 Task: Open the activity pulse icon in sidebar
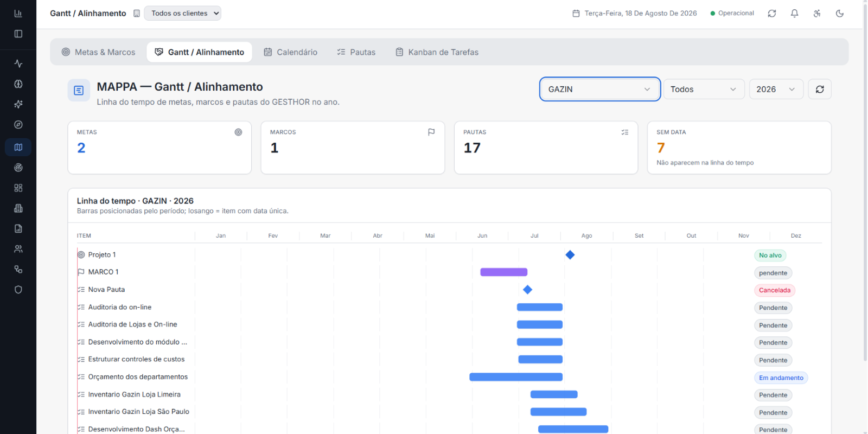(18, 63)
